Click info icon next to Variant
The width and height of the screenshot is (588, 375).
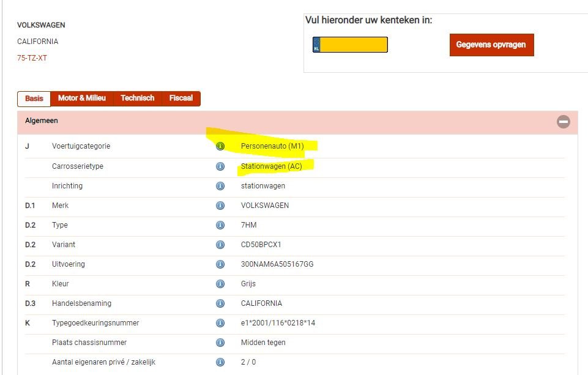[220, 245]
